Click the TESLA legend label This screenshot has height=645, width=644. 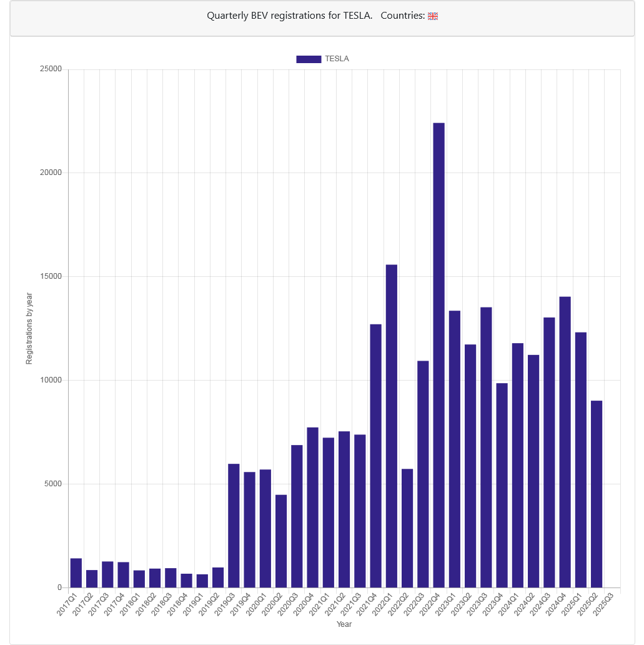337,59
